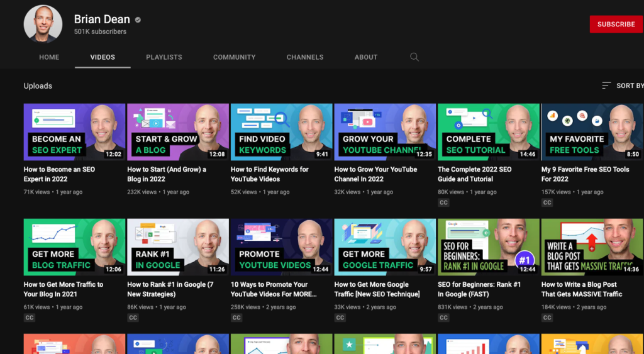Click the channel search magnifier icon
This screenshot has height=354, width=644.
(414, 57)
